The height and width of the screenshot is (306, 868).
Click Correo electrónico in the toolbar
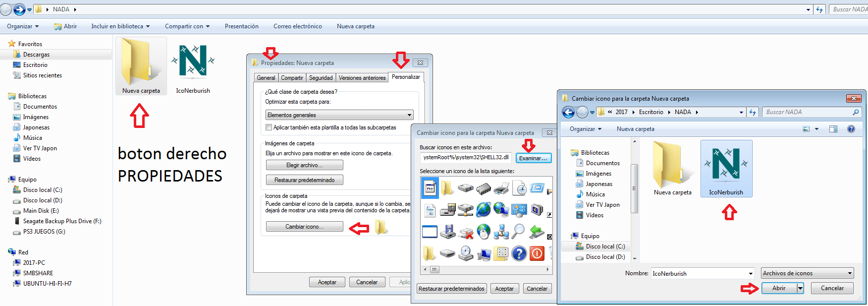click(x=298, y=26)
